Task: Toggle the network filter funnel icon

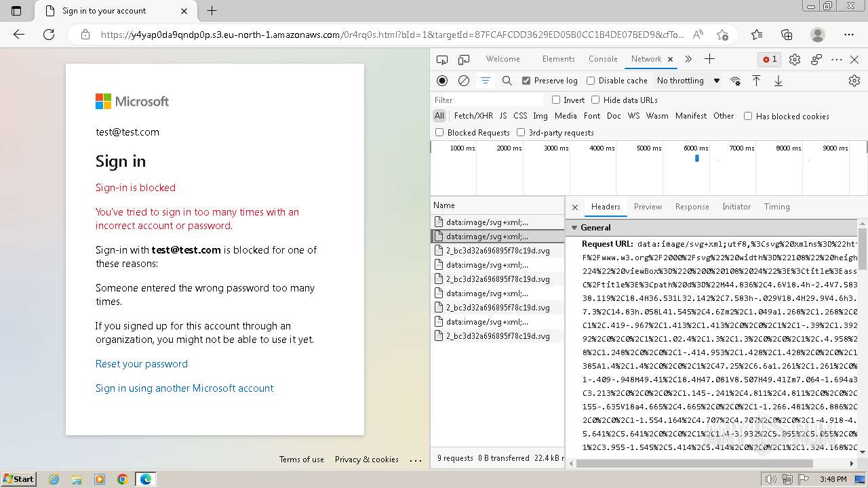Action: 486,81
